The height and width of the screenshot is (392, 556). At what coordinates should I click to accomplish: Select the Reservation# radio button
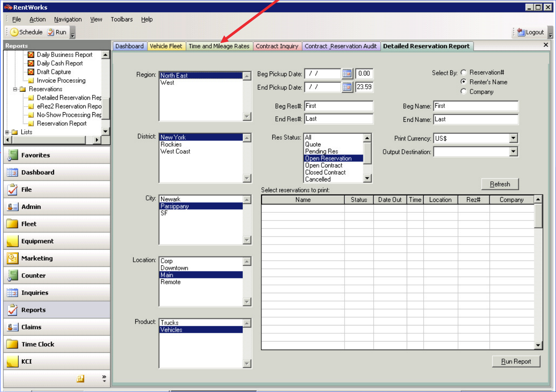point(463,73)
